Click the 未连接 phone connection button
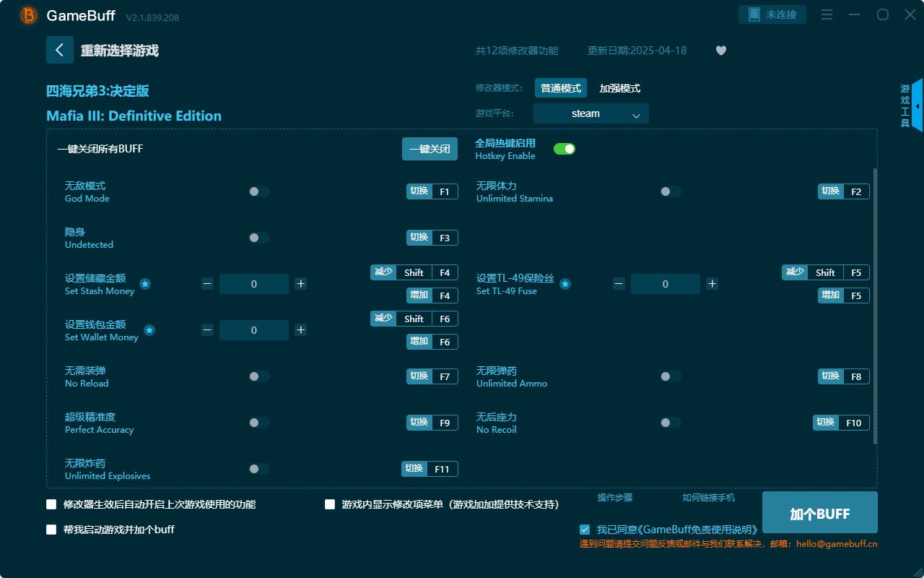The height and width of the screenshot is (578, 924). click(772, 14)
